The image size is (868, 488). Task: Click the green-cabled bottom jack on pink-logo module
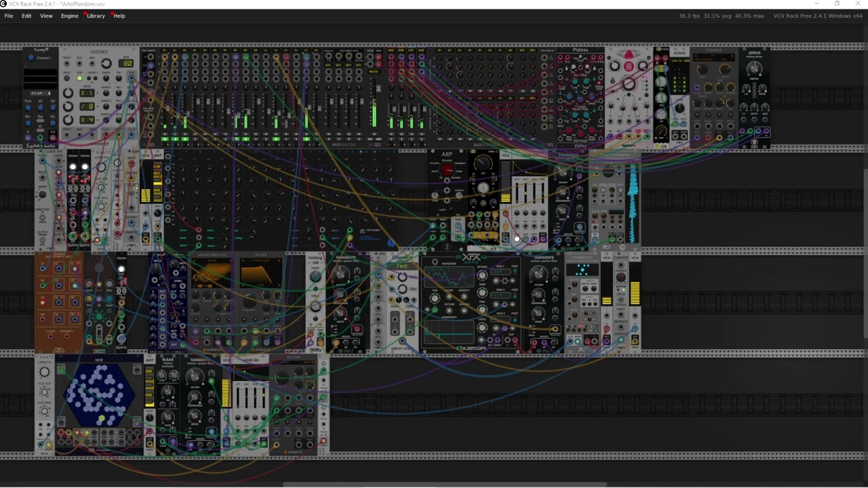[x=647, y=136]
